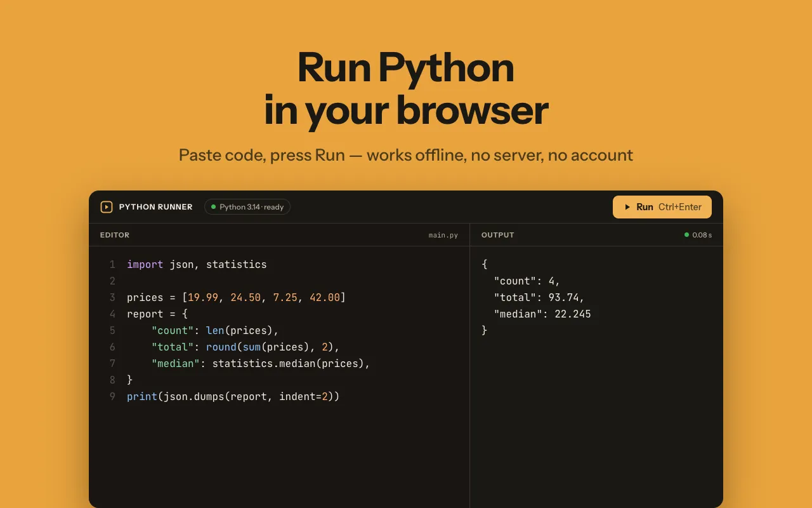The image size is (812, 508).
Task: Click the "median": 22.245 output line
Action: 542,314
